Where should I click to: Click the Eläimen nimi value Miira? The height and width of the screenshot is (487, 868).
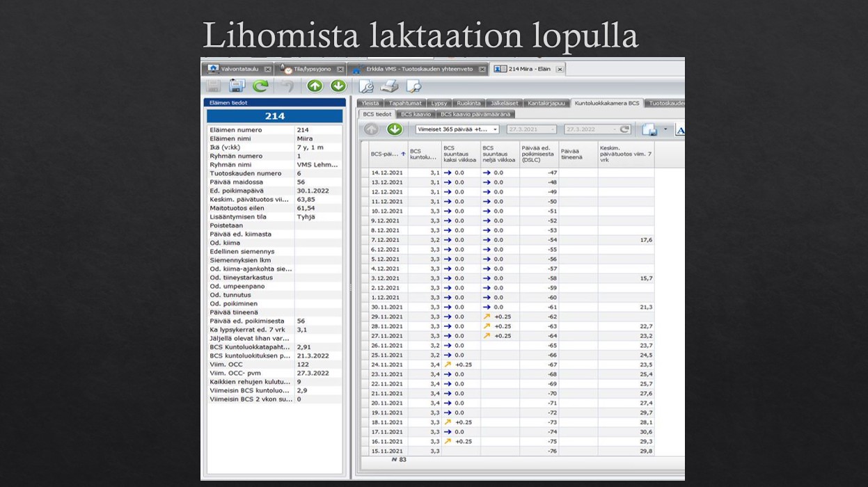(x=304, y=138)
